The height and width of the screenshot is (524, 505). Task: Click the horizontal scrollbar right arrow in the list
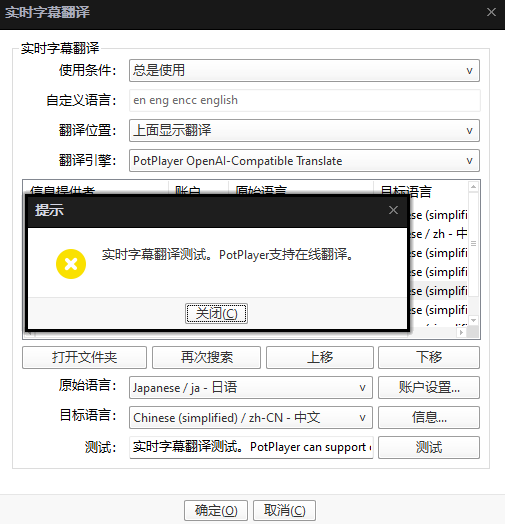pos(461,333)
